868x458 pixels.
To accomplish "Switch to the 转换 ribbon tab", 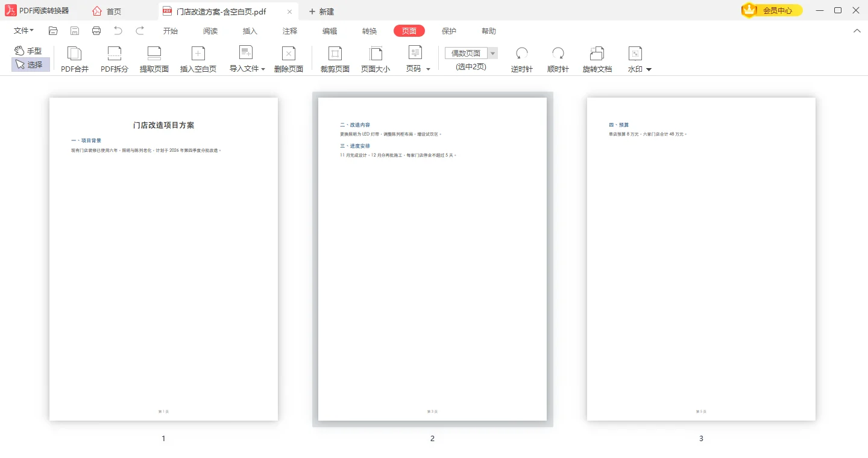I will click(370, 31).
